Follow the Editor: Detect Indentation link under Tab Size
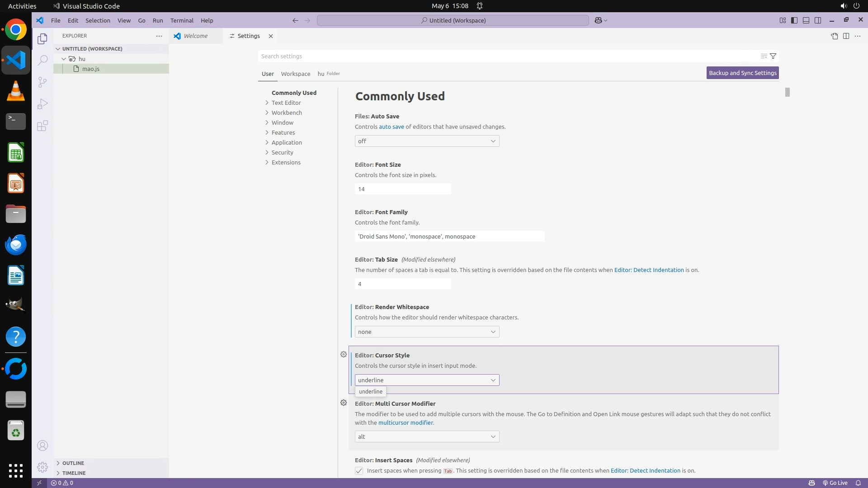This screenshot has height=488, width=868. (x=649, y=270)
